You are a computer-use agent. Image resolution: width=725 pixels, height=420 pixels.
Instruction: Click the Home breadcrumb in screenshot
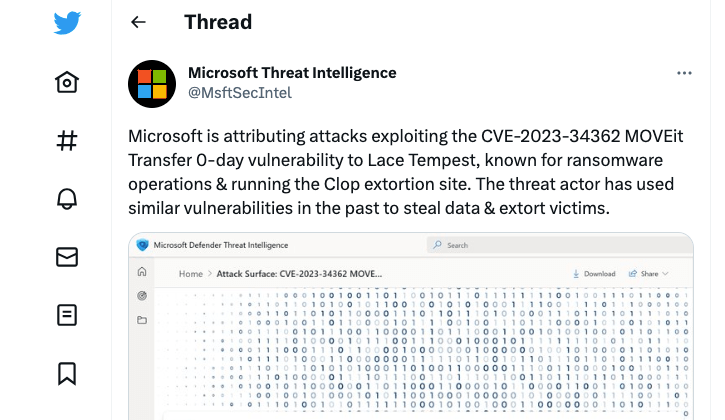[x=191, y=273]
